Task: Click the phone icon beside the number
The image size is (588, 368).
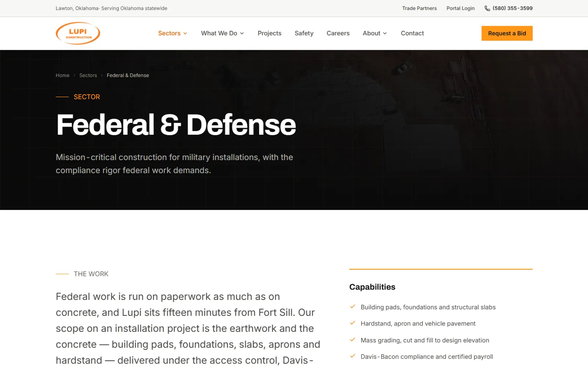Action: tap(487, 8)
